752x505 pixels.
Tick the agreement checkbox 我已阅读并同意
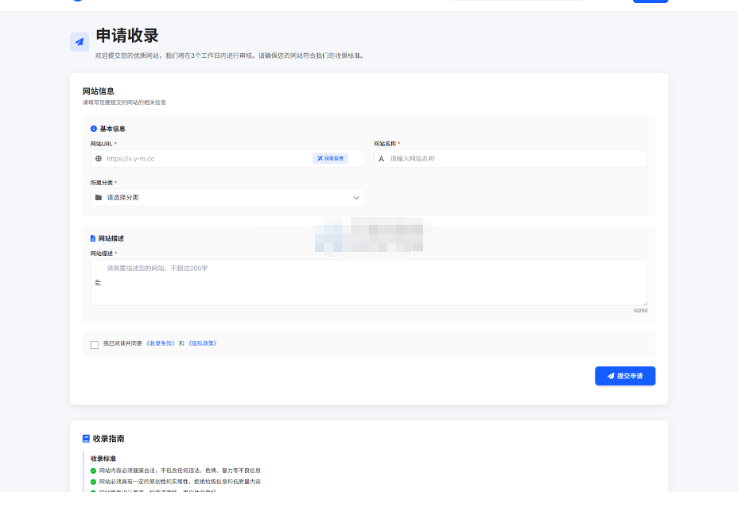click(x=95, y=344)
